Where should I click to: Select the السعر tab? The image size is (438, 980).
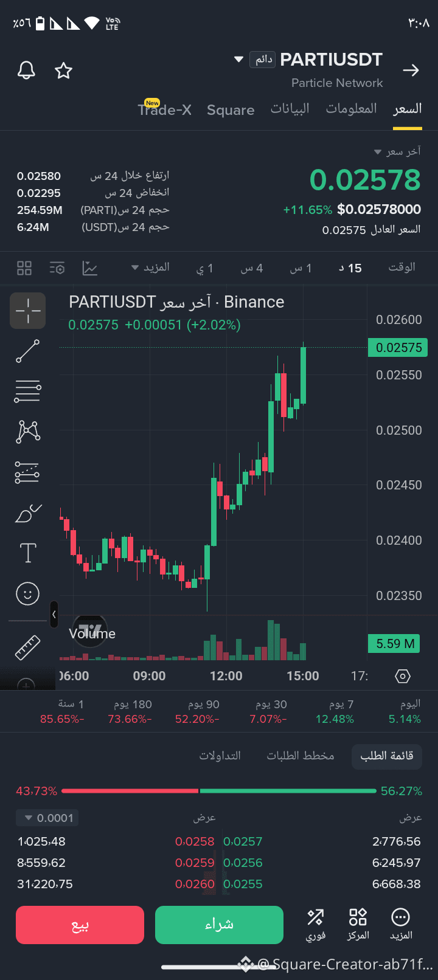coord(408,109)
